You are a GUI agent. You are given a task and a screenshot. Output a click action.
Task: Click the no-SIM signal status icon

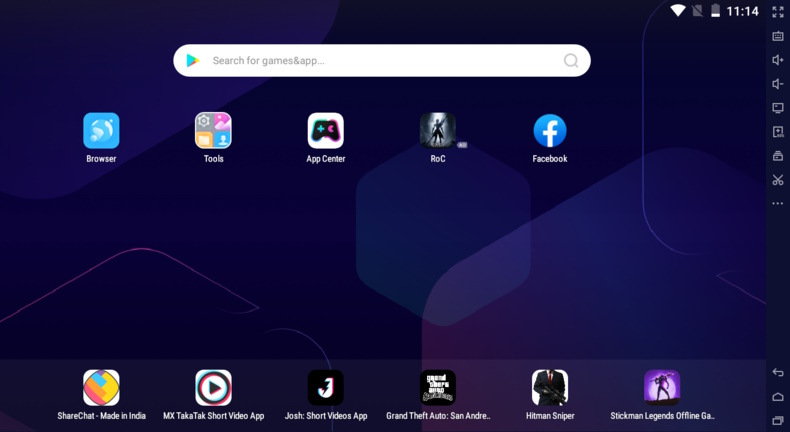697,11
